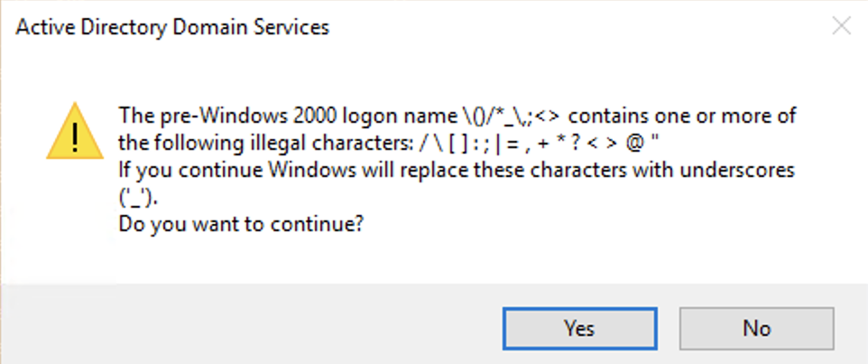The width and height of the screenshot is (868, 364).
Task: Click the empty title bar area
Action: (x=577, y=27)
